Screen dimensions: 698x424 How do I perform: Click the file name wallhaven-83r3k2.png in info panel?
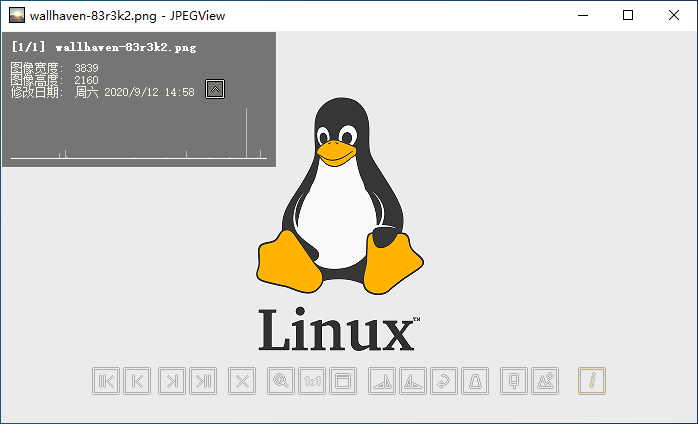pos(126,47)
